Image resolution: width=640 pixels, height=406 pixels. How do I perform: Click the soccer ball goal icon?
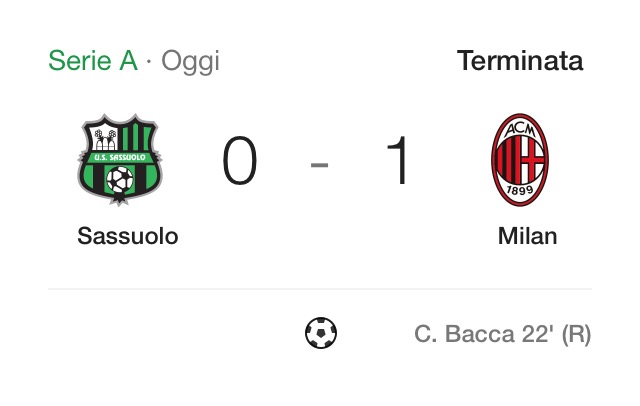coord(321,333)
